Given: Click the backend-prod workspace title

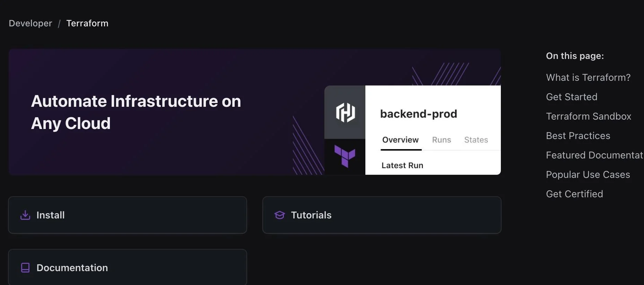Looking at the screenshot, I should coord(418,113).
